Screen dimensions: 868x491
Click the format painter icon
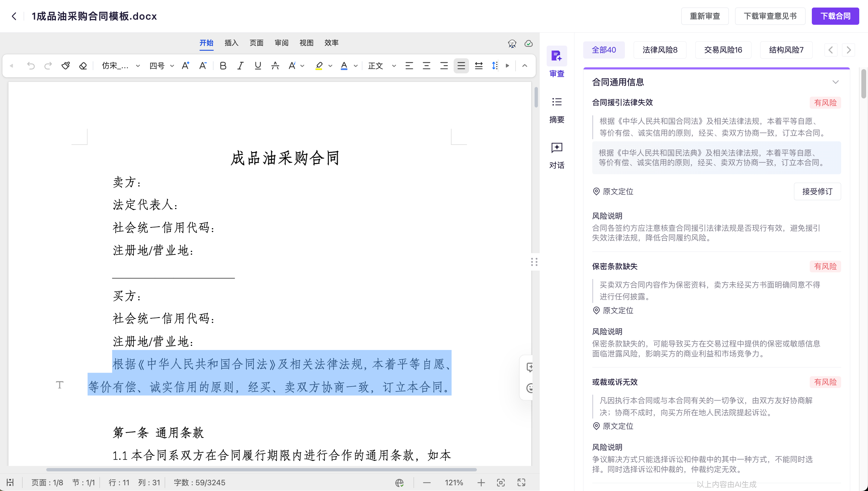pyautogui.click(x=66, y=66)
